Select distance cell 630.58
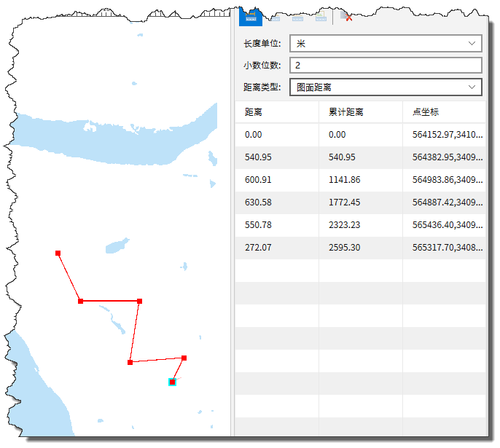This screenshot has height=448, width=500. (277, 203)
